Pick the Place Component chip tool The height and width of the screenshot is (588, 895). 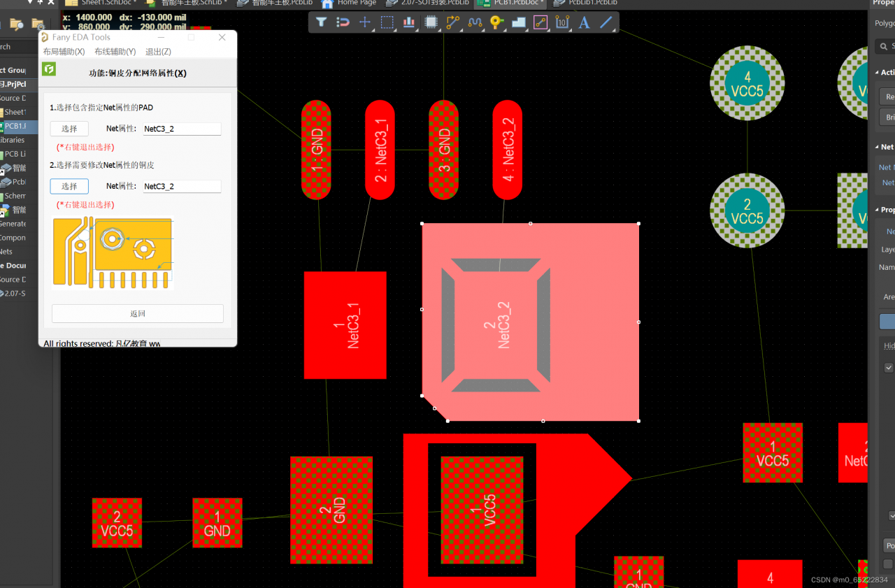click(x=431, y=22)
